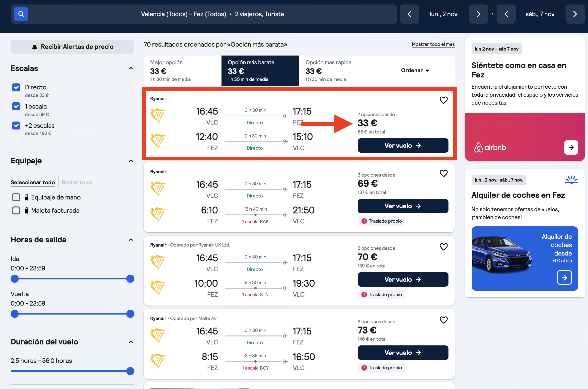Viewport: 588px width, 389px height.
Task: Click the car rental sunburst logo icon
Action: pyautogui.click(x=572, y=180)
